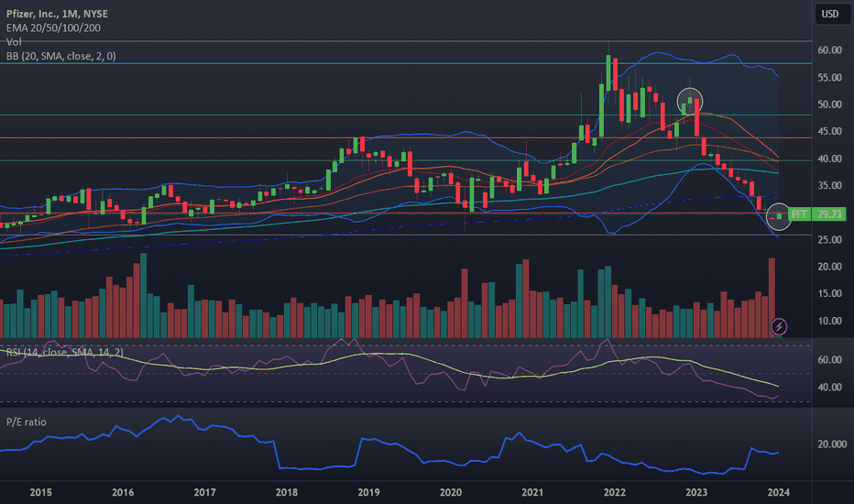Click the 45.00 price scale label
854x504 pixels.
click(829, 131)
